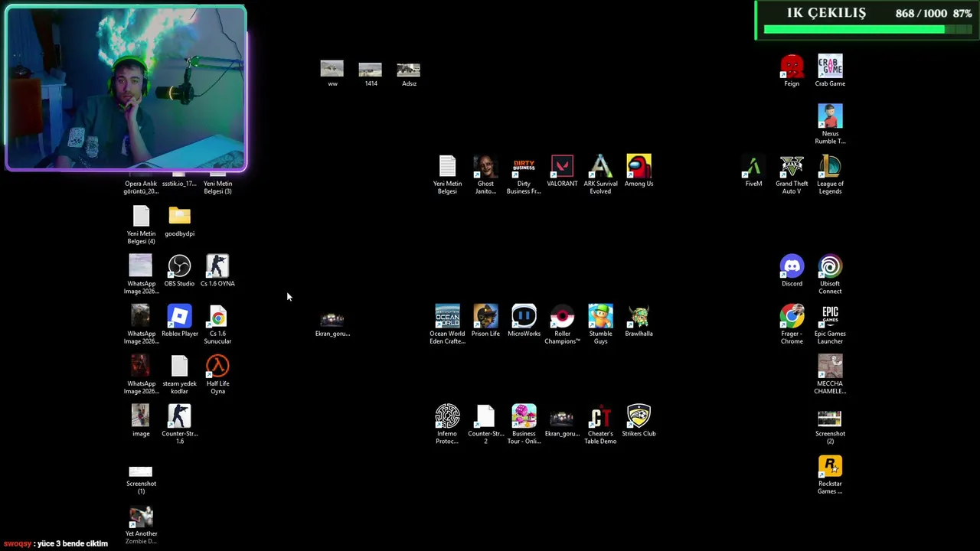Select the MicroWorks desktop icon
The image size is (980, 551).
(x=524, y=317)
